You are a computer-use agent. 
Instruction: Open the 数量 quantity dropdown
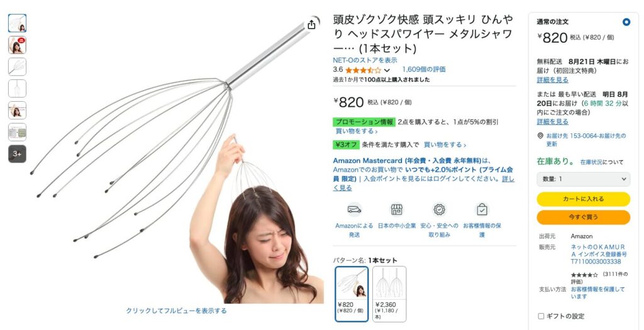583,179
